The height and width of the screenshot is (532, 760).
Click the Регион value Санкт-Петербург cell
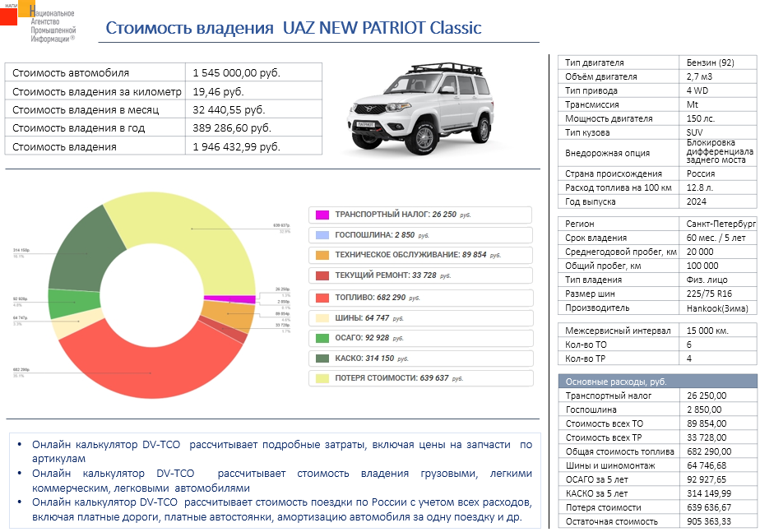(x=721, y=224)
